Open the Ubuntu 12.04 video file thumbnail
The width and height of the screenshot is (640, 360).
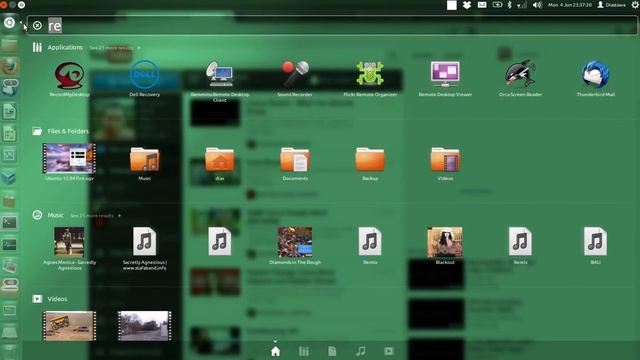point(69,162)
